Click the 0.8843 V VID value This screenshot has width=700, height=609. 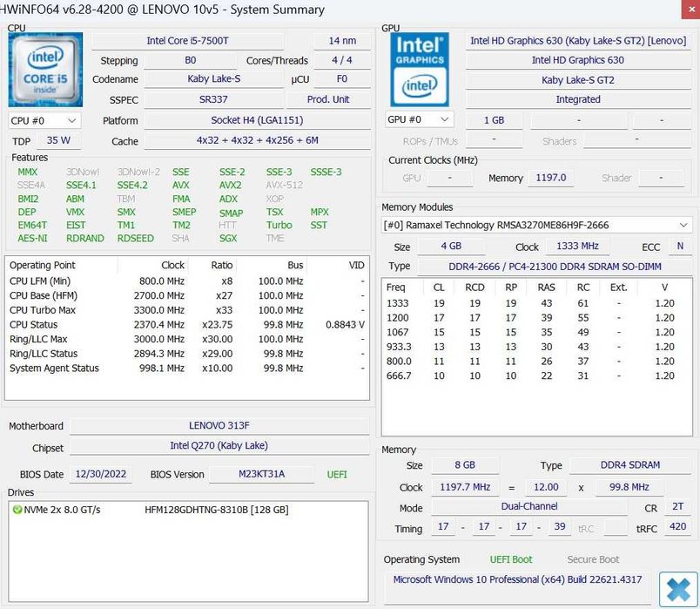(345, 325)
